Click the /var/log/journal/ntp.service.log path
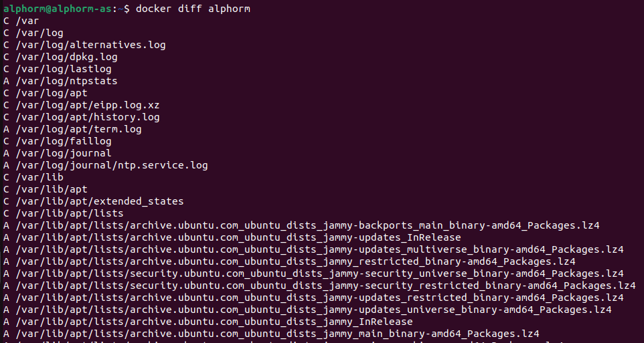This screenshot has width=644, height=343. [112, 165]
